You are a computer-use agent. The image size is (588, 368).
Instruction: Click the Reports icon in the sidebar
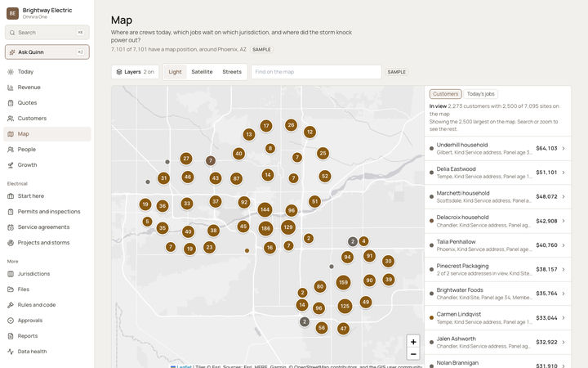pos(11,336)
